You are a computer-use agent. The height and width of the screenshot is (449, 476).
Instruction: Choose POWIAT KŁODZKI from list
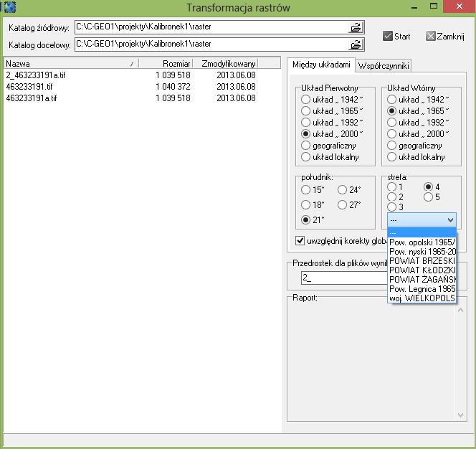[422, 270]
